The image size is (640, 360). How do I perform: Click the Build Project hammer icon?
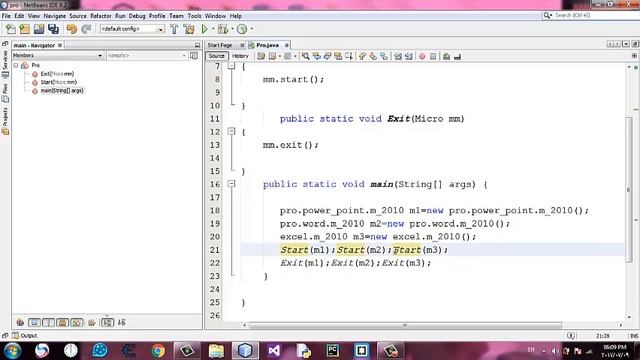pyautogui.click(x=174, y=29)
